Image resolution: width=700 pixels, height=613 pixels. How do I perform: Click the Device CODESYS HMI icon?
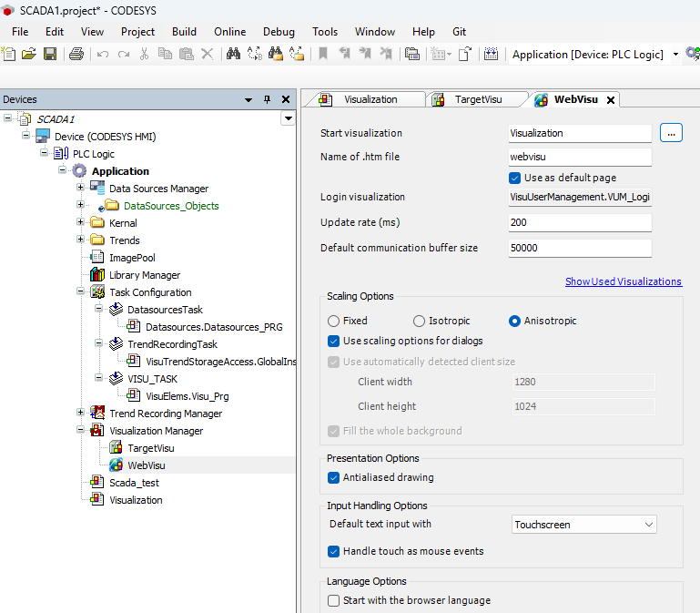pyautogui.click(x=43, y=136)
